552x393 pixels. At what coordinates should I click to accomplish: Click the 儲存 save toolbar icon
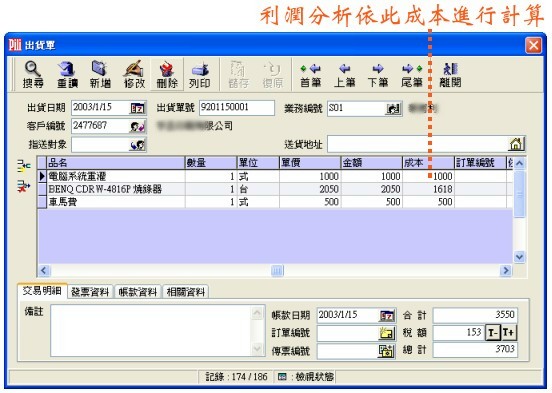tap(238, 74)
